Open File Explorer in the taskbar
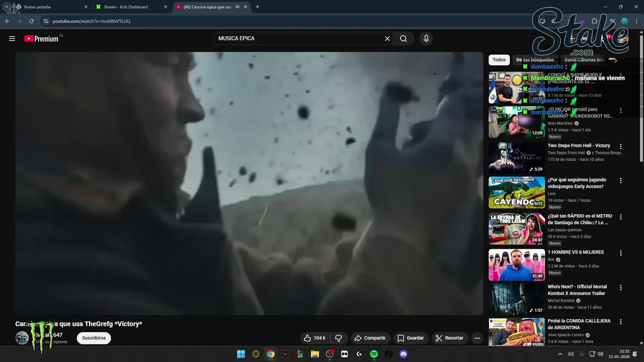This screenshot has width=644, height=362. click(315, 354)
